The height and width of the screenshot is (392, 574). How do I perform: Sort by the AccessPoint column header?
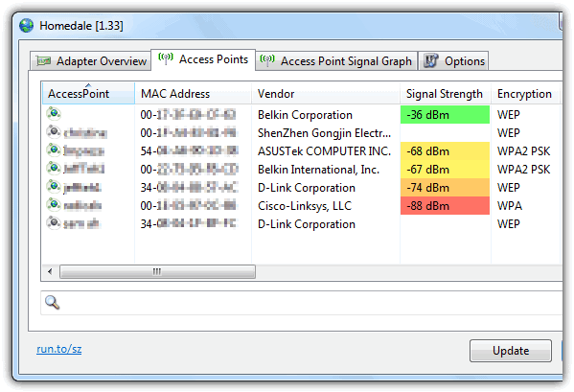pos(88,94)
